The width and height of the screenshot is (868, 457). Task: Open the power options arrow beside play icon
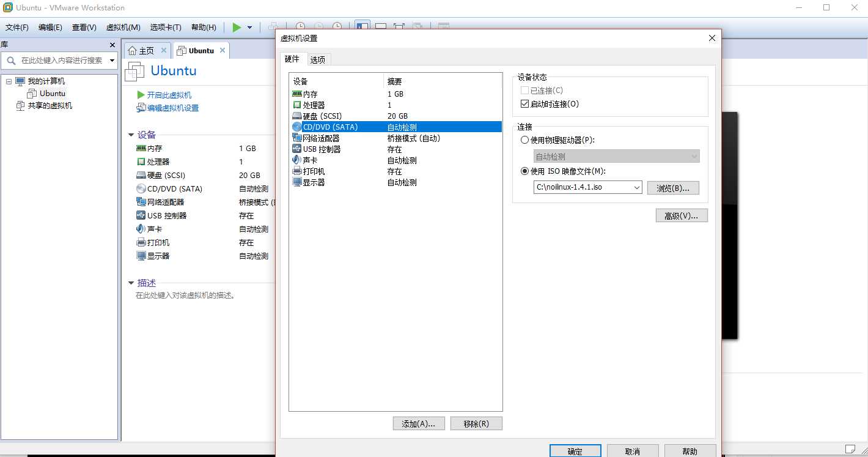click(249, 27)
